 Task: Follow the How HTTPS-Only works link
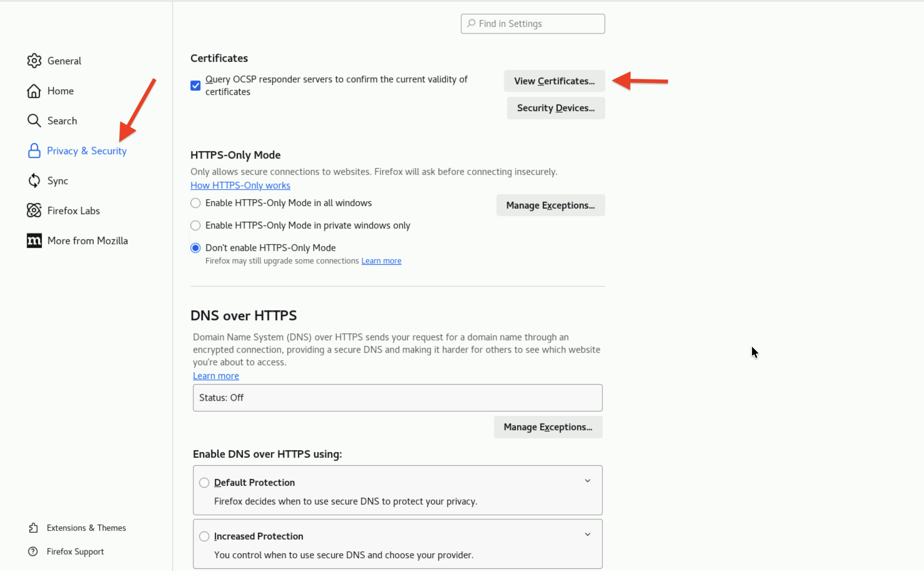point(240,185)
